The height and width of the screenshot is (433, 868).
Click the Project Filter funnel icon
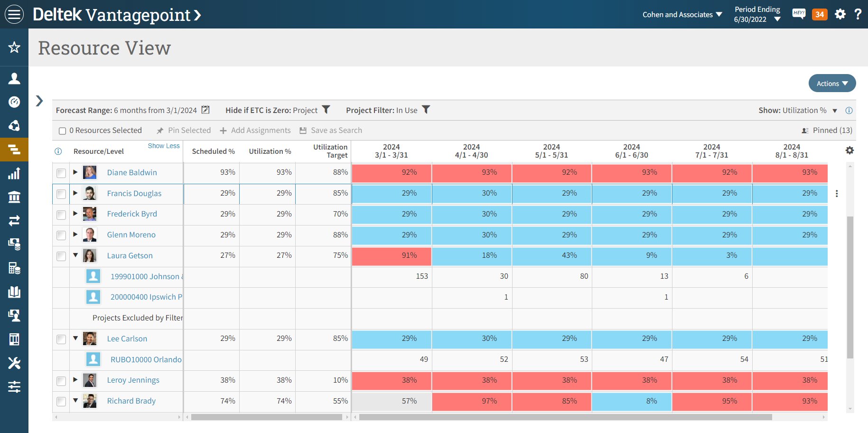point(426,110)
